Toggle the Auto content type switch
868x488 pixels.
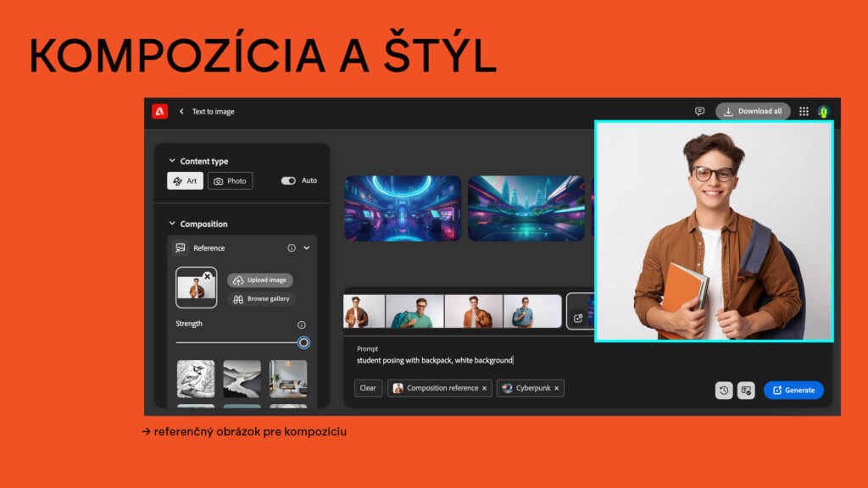pos(288,180)
